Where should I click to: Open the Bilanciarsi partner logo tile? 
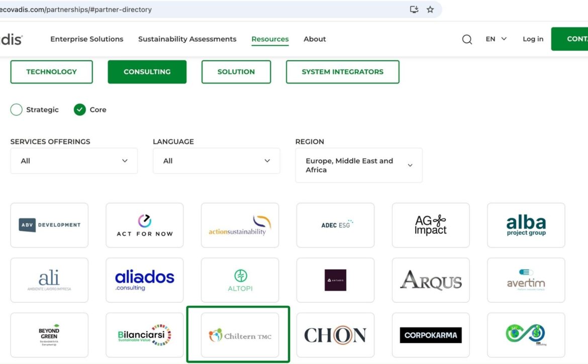tap(145, 335)
